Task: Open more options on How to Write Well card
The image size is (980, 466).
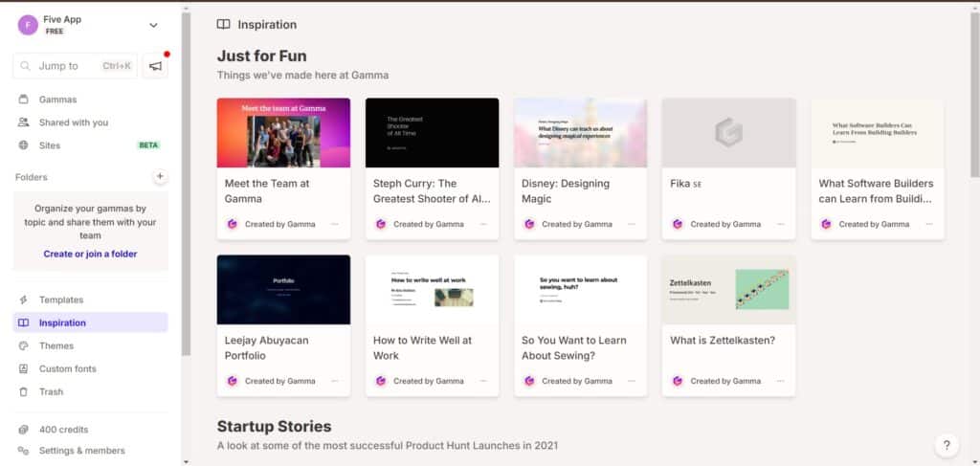Action: point(483,381)
